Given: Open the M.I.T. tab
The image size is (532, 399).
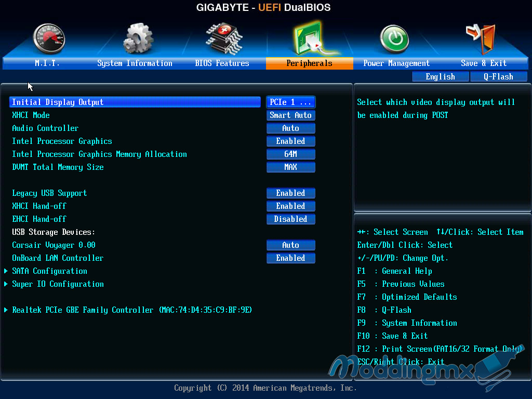Looking at the screenshot, I should [x=47, y=63].
